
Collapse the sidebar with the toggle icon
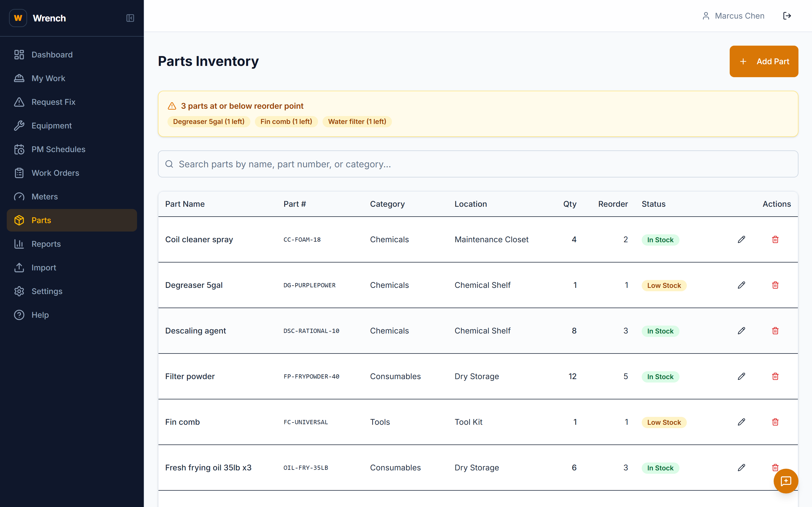pos(130,18)
